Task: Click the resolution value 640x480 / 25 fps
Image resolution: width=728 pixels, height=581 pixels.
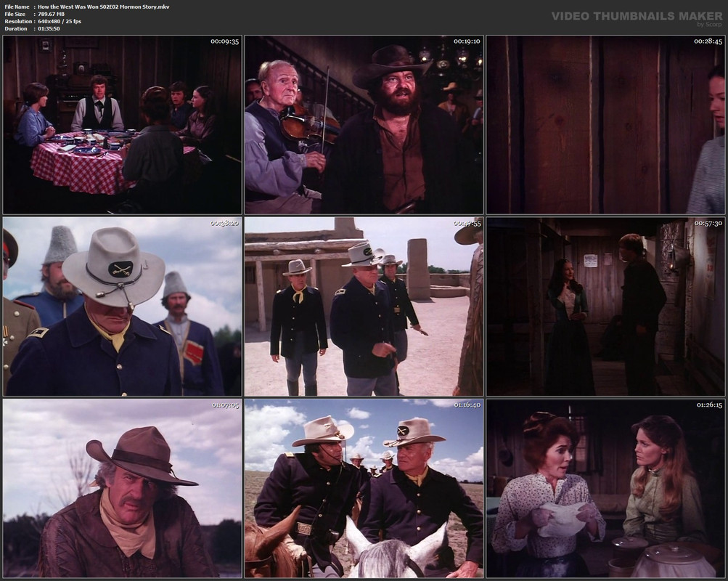Action: click(60, 21)
